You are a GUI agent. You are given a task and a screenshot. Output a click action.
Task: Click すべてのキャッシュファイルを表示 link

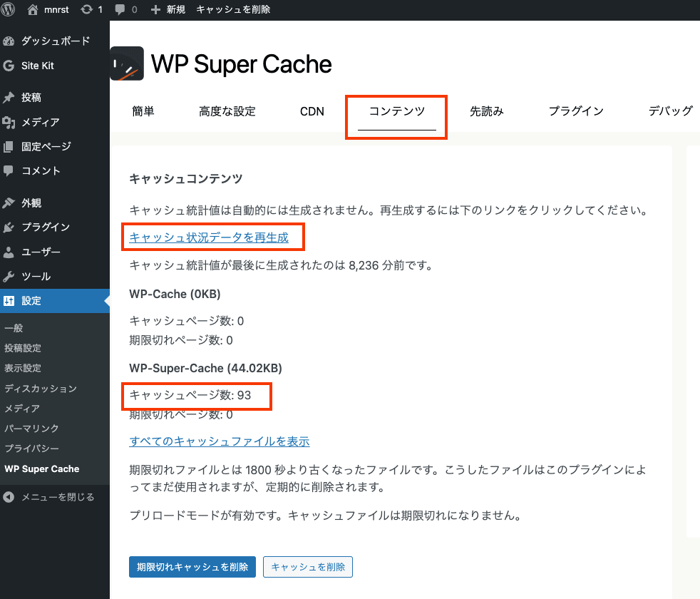(x=220, y=441)
